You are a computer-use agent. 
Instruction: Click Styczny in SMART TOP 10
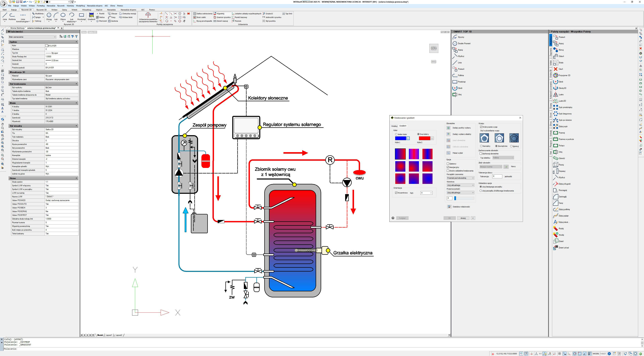(x=459, y=37)
